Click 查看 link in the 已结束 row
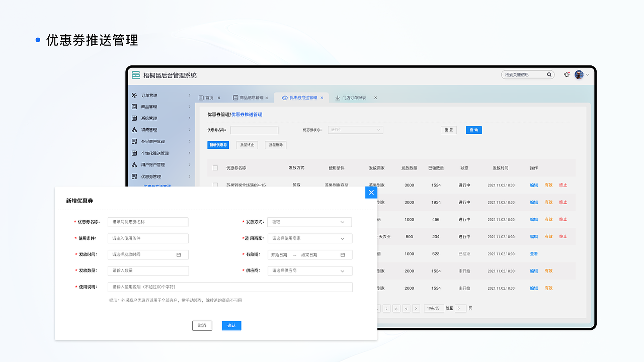644x362 pixels. click(x=534, y=254)
